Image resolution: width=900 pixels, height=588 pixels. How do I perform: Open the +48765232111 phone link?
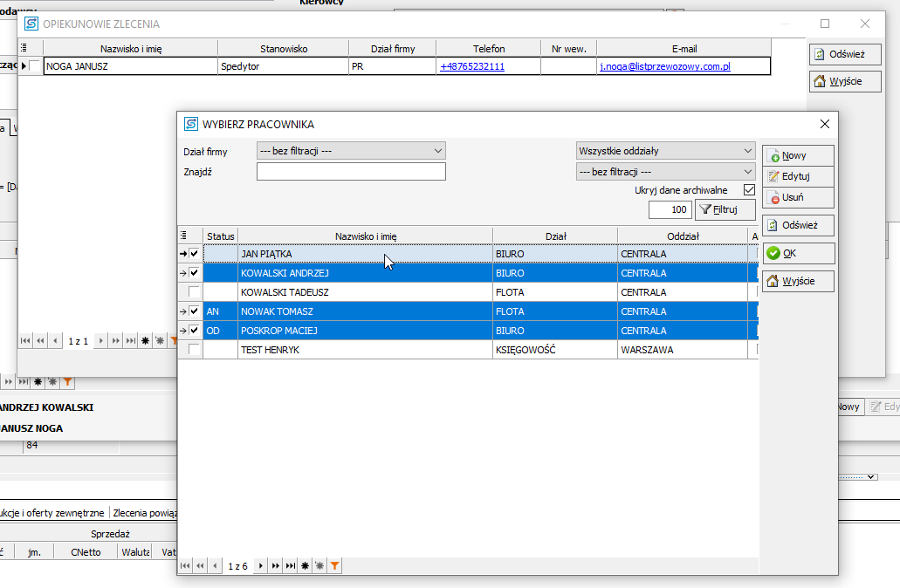(x=472, y=66)
